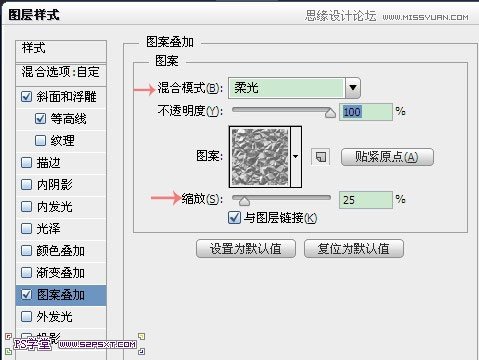This screenshot has width=479, height=360.
Task: Enable the 渐变叠加 checkbox
Action: [x=26, y=272]
